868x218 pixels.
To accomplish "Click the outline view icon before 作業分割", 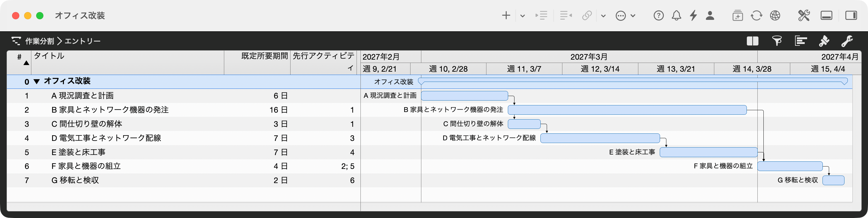I will (x=16, y=41).
